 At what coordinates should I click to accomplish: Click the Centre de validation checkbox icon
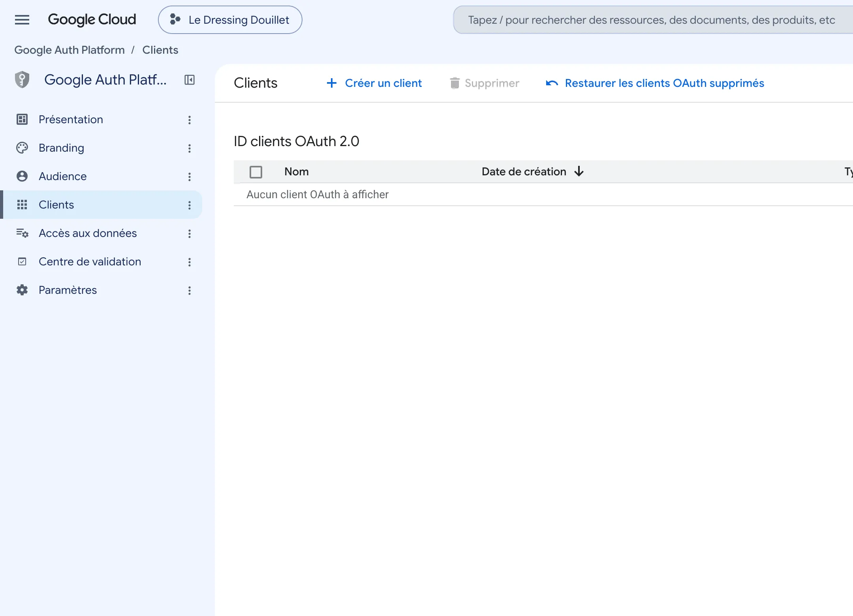point(22,261)
